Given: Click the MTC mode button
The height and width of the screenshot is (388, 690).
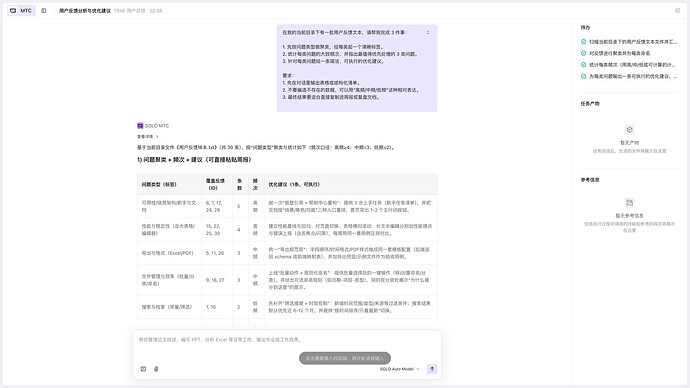Looking at the screenshot, I should 21,11.
